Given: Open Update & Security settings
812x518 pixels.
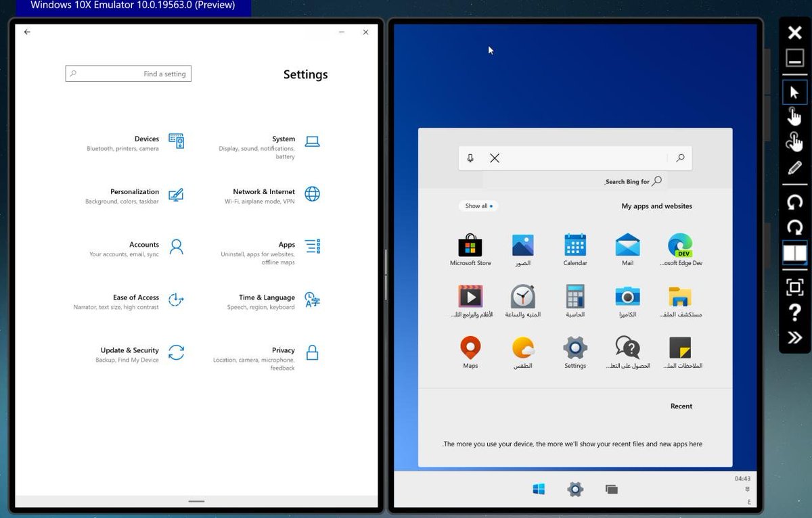Looking at the screenshot, I should [139, 354].
